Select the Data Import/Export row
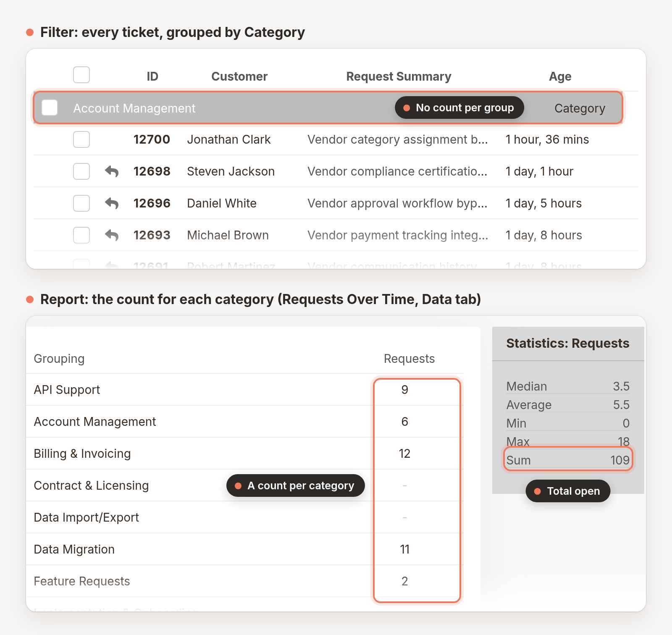 [245, 517]
